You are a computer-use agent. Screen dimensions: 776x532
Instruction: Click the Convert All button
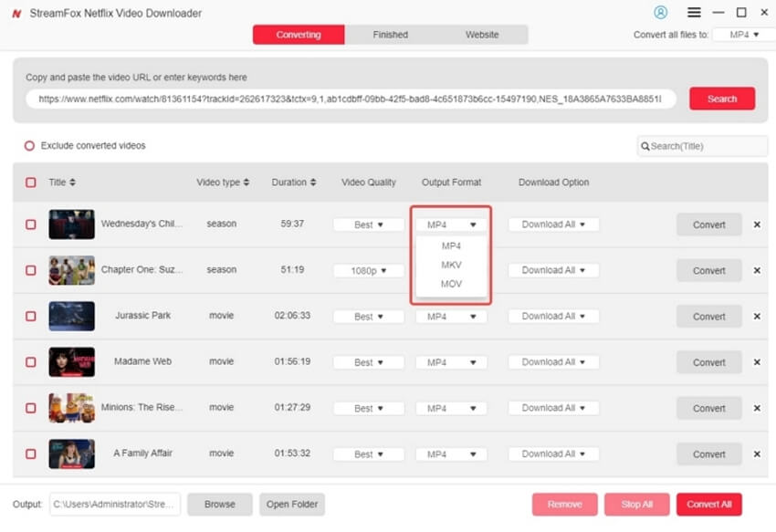[708, 505]
